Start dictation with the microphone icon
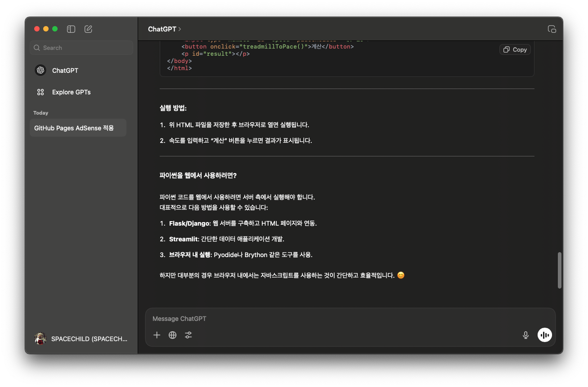The width and height of the screenshot is (588, 387). click(x=525, y=335)
